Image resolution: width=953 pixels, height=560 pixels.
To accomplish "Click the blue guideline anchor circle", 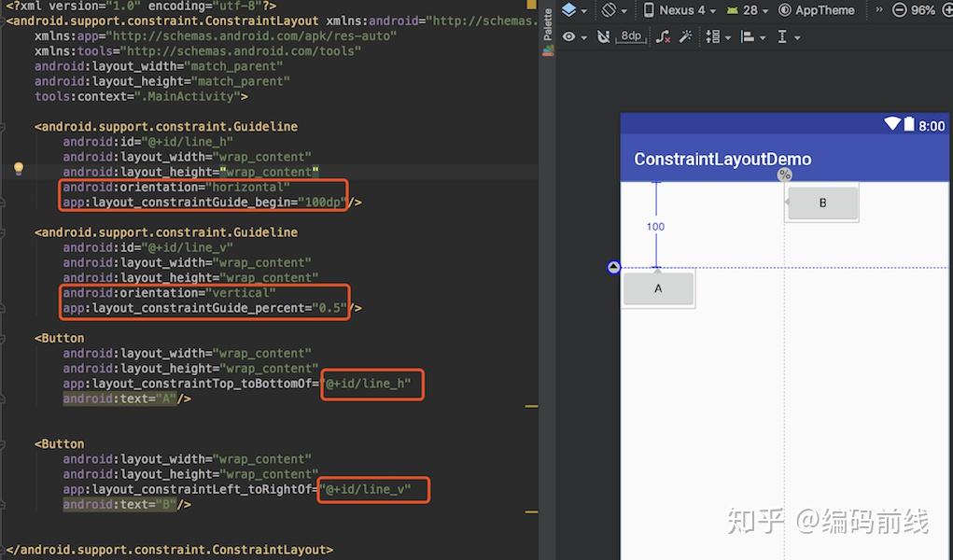I will coord(614,267).
